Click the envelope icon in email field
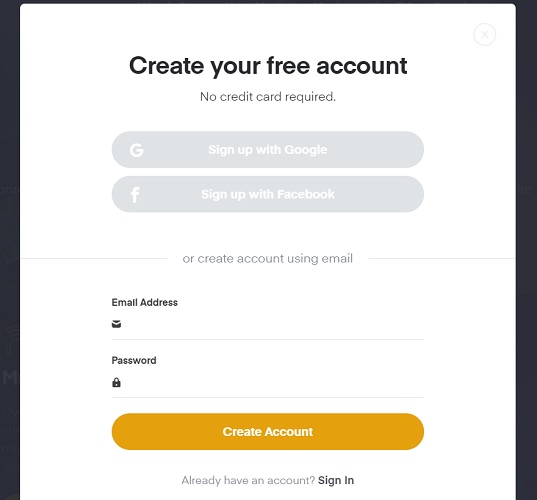Image resolution: width=537 pixels, height=500 pixels. pos(116,324)
